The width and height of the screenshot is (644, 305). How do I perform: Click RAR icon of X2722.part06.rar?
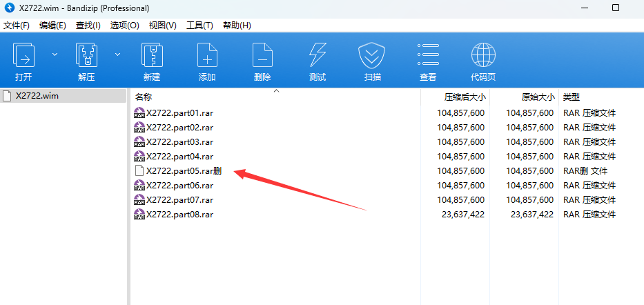coord(139,186)
